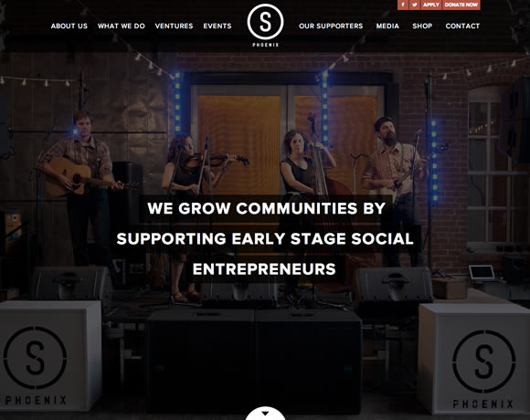Visit the Twitter bird icon link
Screen dimensions: 530x420
(x=414, y=5)
